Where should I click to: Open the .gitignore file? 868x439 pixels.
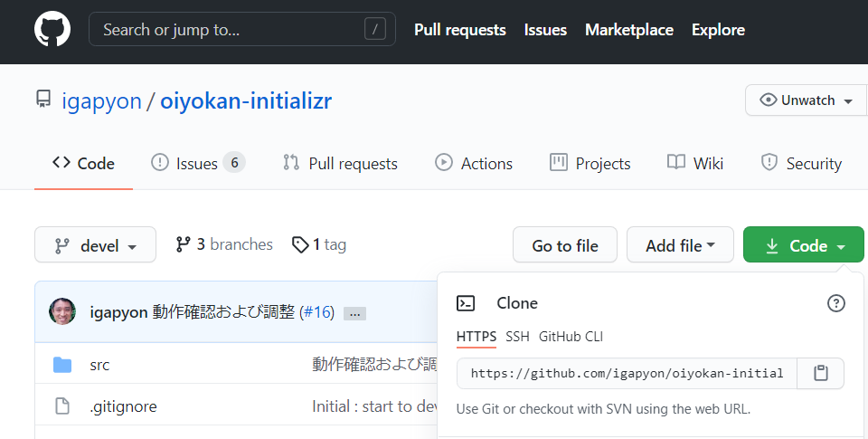tap(124, 406)
